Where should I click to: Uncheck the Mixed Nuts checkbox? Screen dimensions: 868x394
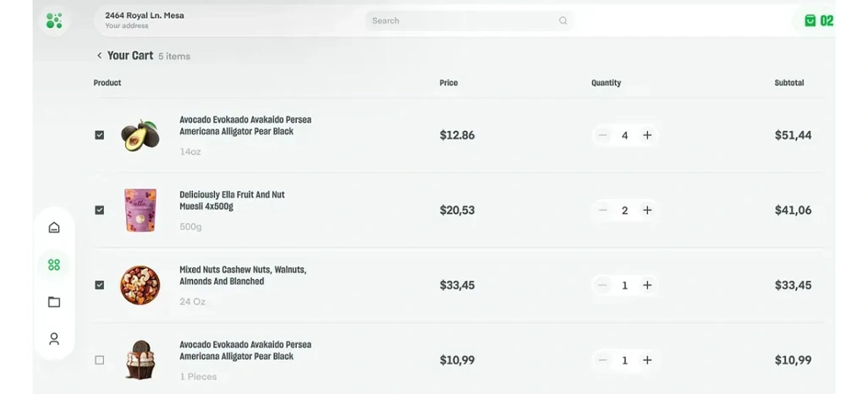100,285
